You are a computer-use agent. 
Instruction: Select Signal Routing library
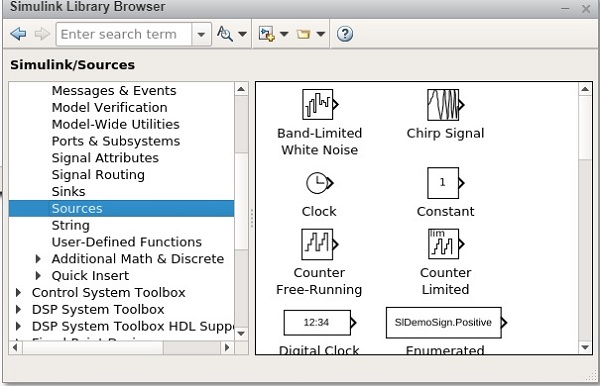pyautogui.click(x=98, y=175)
